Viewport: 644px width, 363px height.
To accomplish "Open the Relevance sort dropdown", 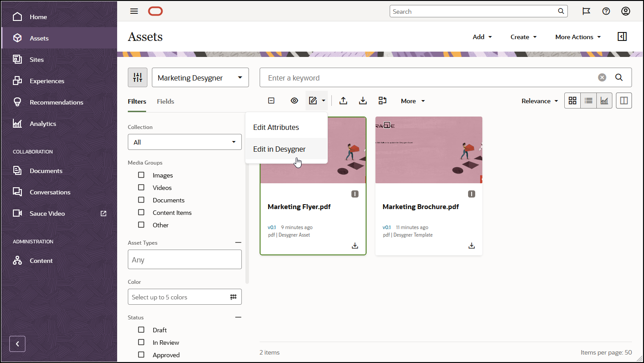I will [539, 101].
